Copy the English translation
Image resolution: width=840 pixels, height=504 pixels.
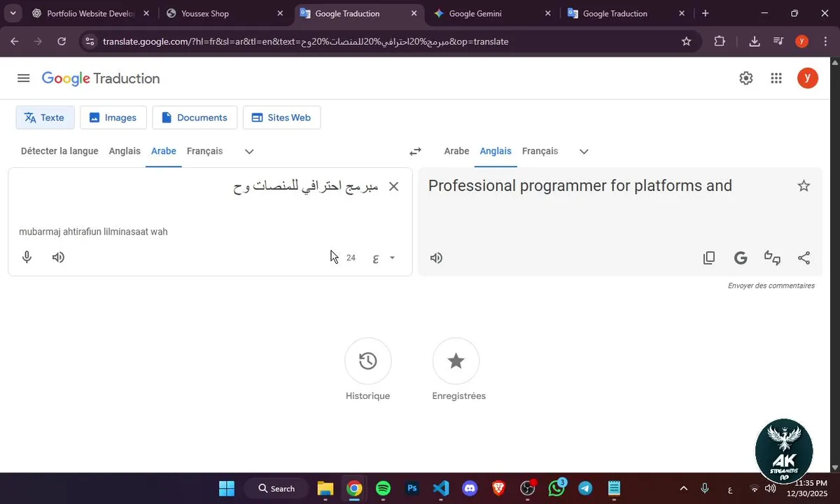[x=709, y=258]
